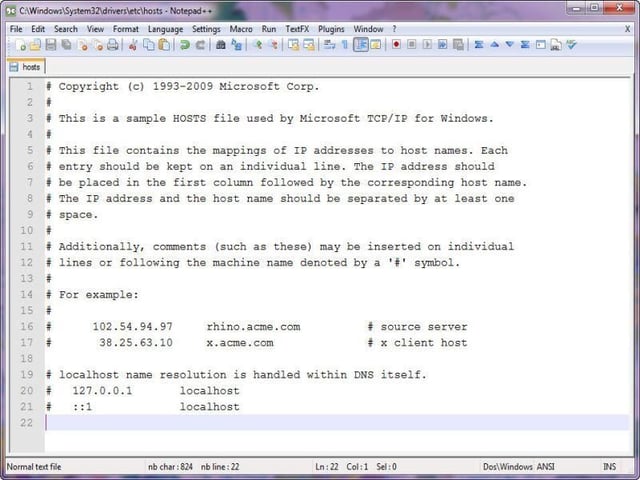Image resolution: width=640 pixels, height=480 pixels.
Task: Click the Stop recording macro icon
Action: point(411,44)
